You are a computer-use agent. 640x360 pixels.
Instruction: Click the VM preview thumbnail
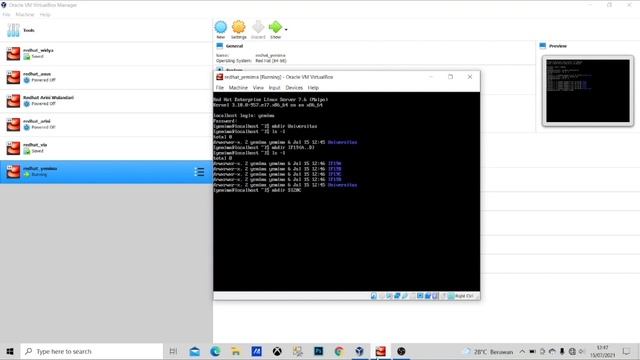(588, 91)
